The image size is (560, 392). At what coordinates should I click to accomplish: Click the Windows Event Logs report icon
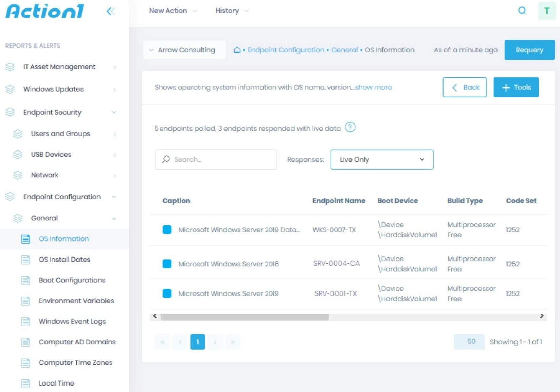pos(25,322)
